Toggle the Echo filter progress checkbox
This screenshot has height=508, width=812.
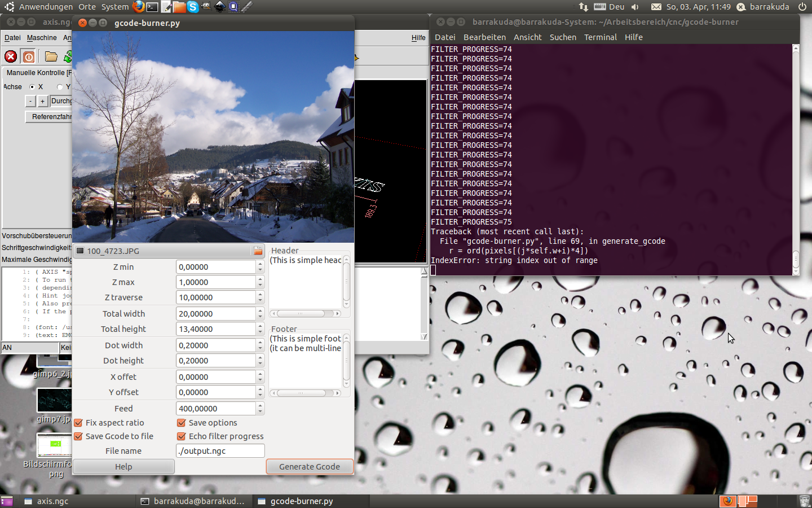click(x=182, y=436)
